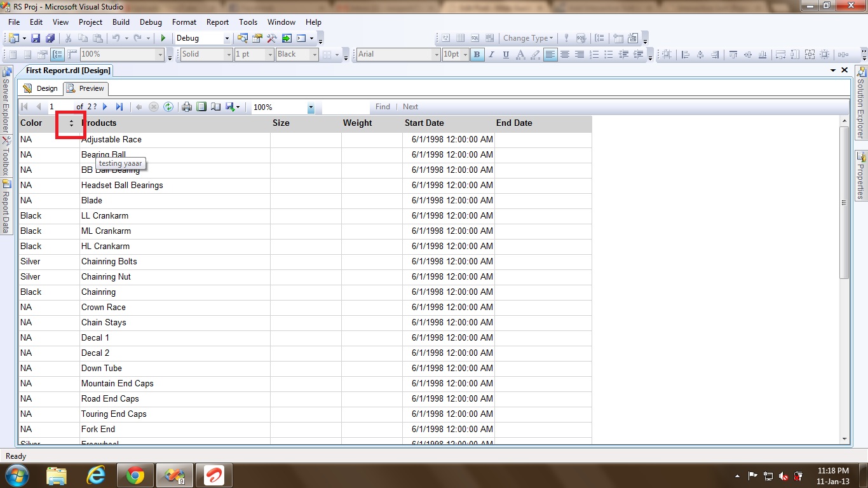The width and height of the screenshot is (868, 488).
Task: Switch to the Design tab
Action: 41,88
